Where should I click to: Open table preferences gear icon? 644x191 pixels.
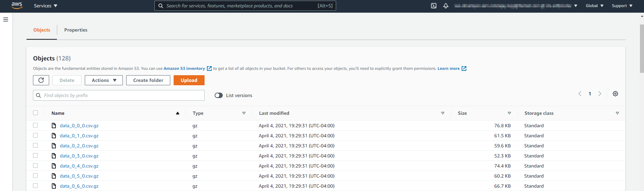point(615,94)
